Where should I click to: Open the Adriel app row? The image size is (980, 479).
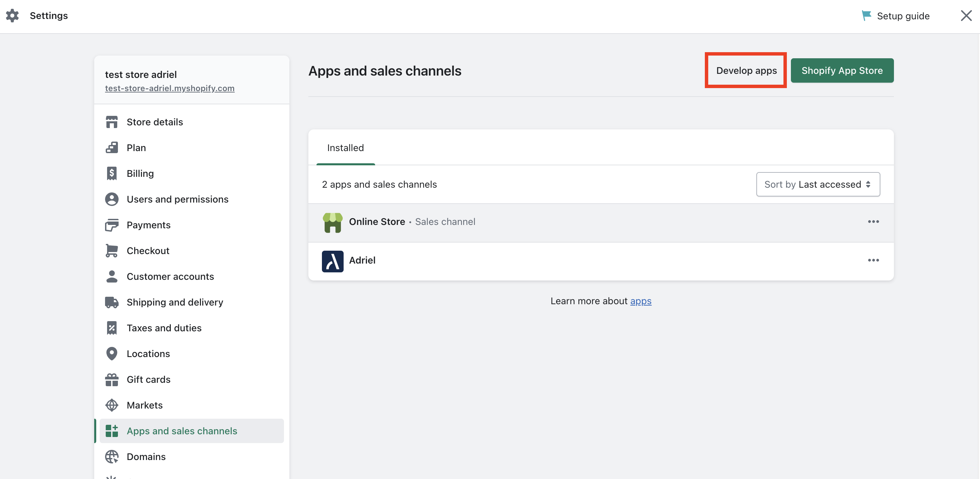tap(601, 262)
